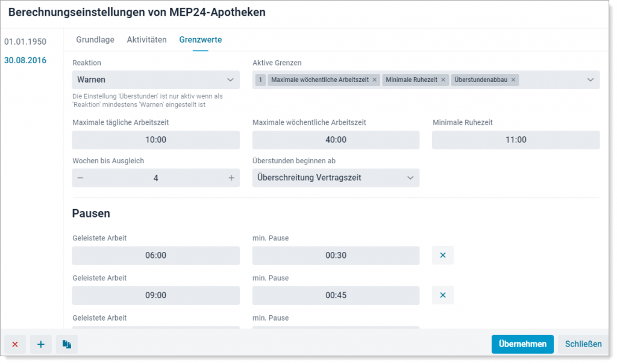The image size is (617, 364).
Task: Click the Schließen button
Action: tap(583, 344)
